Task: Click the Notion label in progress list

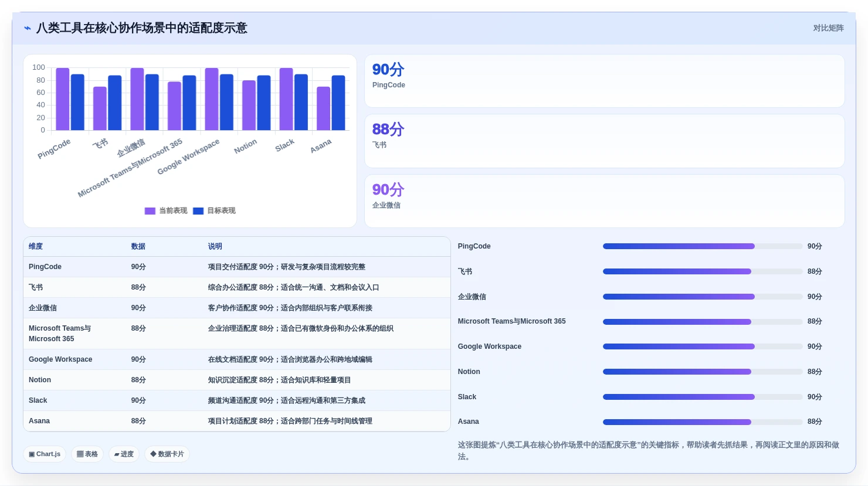Action: pyautogui.click(x=469, y=372)
